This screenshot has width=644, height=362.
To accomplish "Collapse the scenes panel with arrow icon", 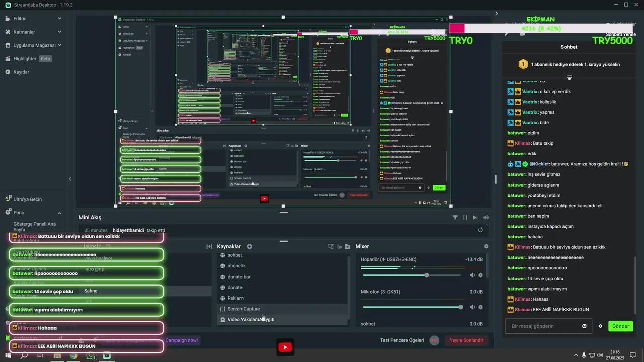I will point(209,246).
